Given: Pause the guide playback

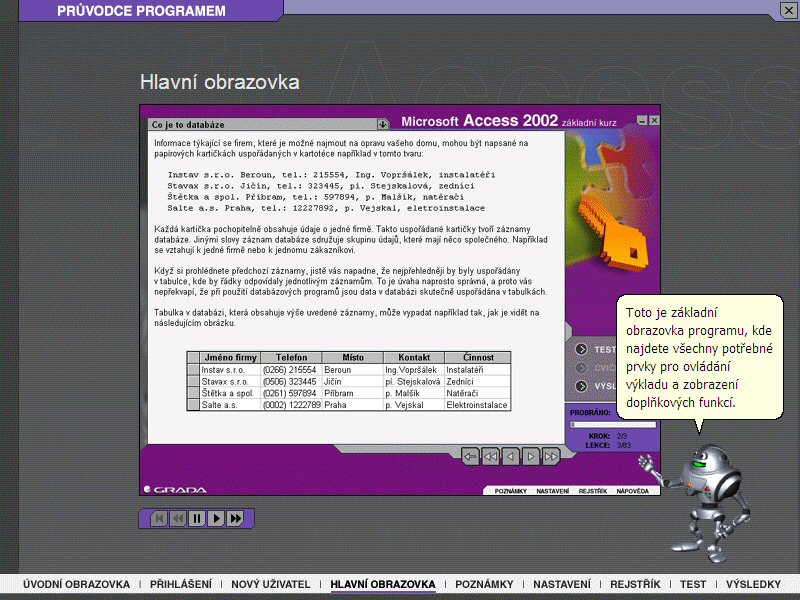Looking at the screenshot, I should (196, 519).
